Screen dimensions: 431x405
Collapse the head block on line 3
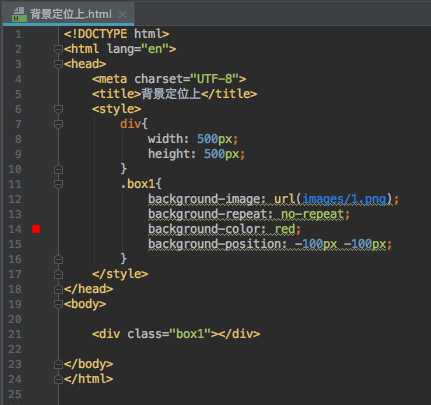pos(58,64)
